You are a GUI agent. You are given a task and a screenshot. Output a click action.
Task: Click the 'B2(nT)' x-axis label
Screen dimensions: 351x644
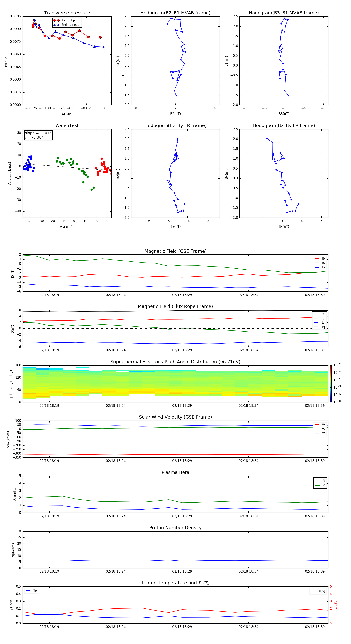(175, 114)
